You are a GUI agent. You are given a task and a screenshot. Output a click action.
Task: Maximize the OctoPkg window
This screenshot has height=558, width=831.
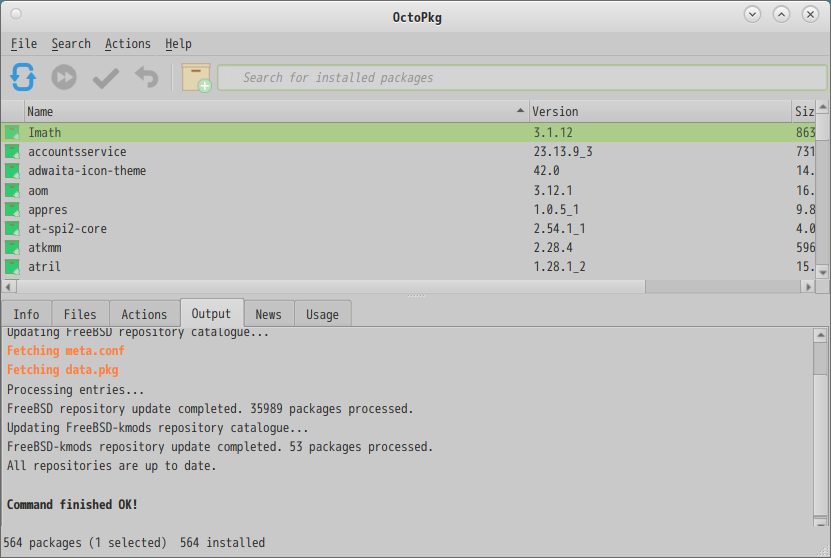(781, 14)
